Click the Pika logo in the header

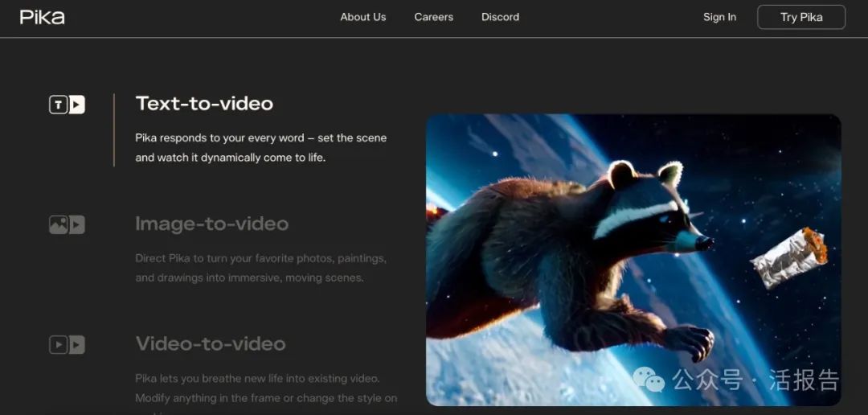coord(42,17)
